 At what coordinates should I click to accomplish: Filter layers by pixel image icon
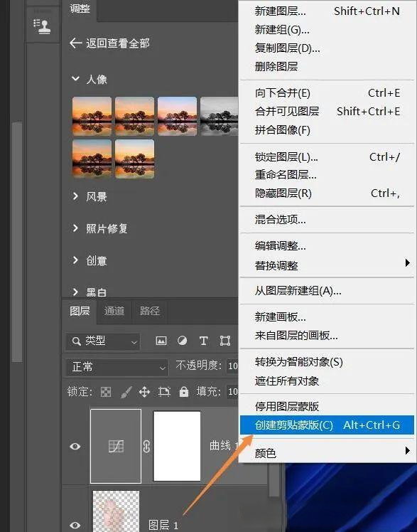[161, 341]
